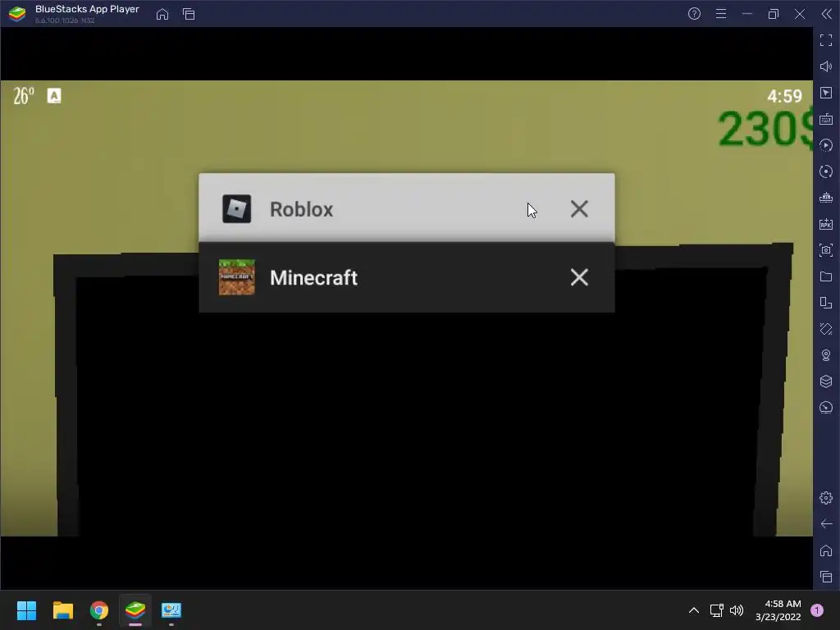Close the Roblox recent app
840x630 pixels.
[579, 209]
